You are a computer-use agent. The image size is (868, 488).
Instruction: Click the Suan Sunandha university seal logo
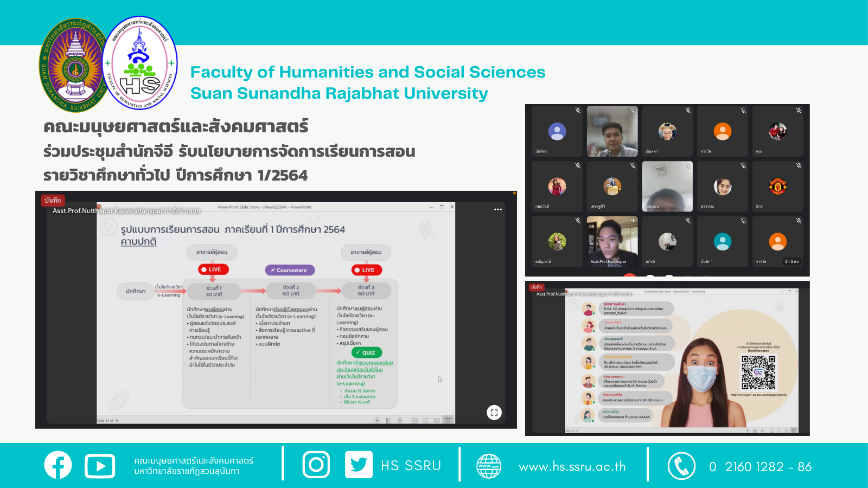click(x=74, y=65)
